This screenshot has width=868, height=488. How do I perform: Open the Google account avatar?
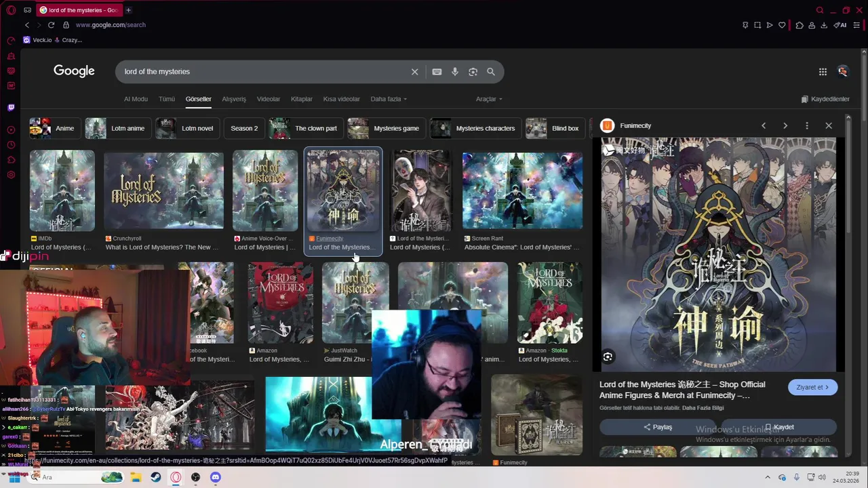[843, 71]
